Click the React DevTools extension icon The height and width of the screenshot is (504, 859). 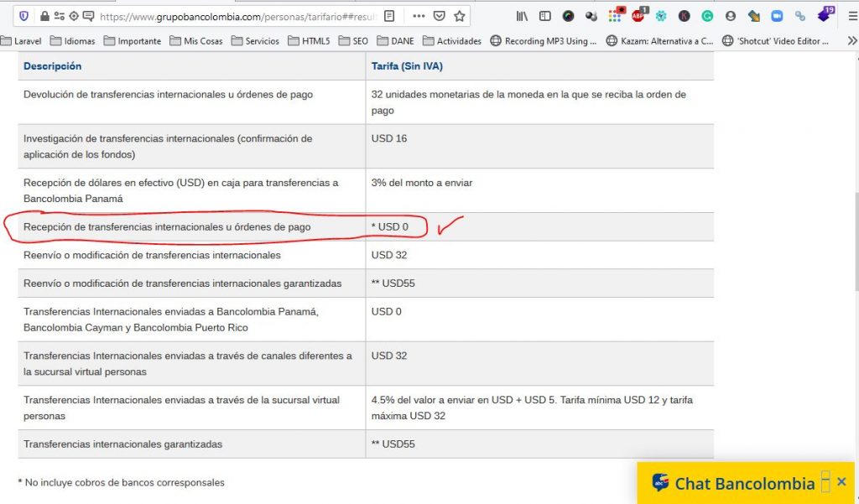pyautogui.click(x=661, y=17)
